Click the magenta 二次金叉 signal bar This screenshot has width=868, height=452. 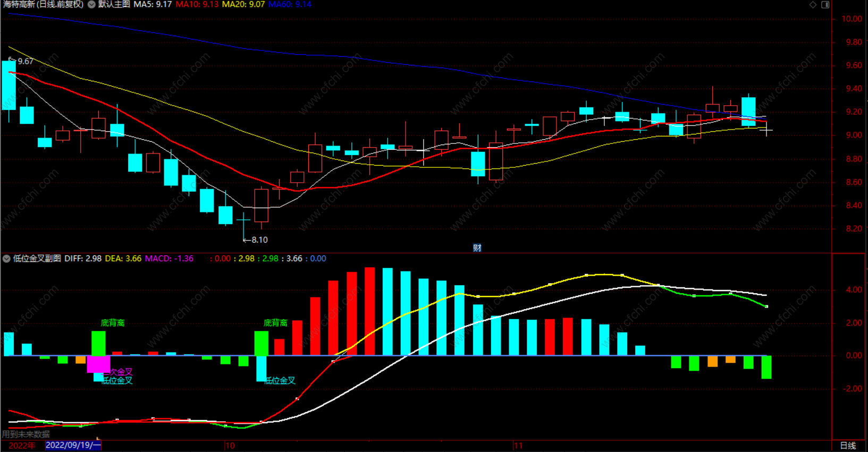98,364
